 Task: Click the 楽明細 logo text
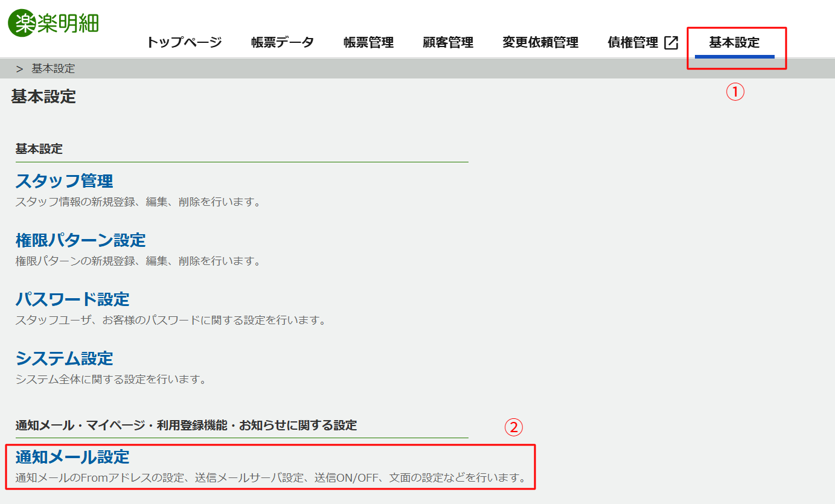tap(68, 23)
